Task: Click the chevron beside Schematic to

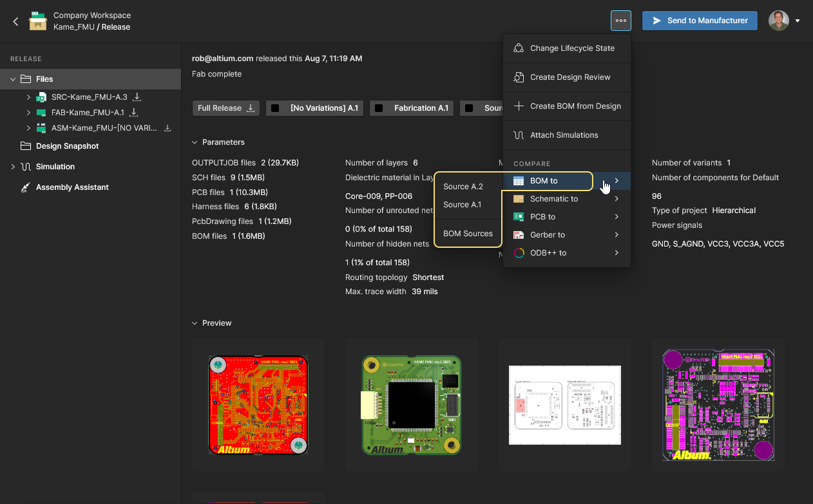Action: [x=617, y=199]
